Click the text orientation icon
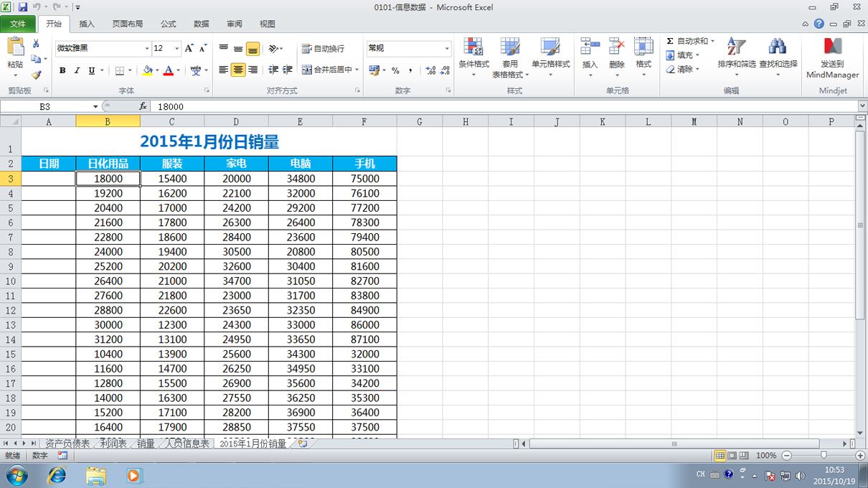 coord(273,49)
